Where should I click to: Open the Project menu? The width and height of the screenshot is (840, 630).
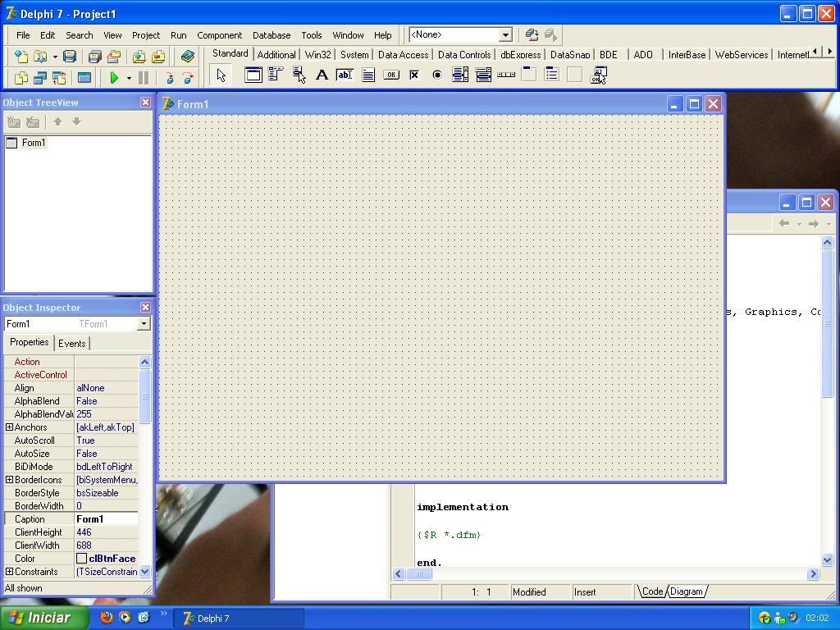point(146,35)
